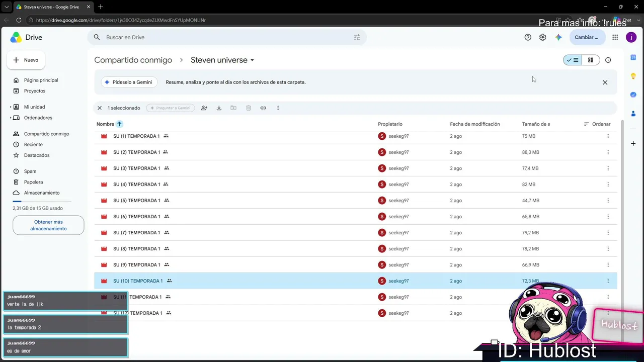Open more actions in the selection toolbar
This screenshot has width=644, height=362.
tap(278, 108)
